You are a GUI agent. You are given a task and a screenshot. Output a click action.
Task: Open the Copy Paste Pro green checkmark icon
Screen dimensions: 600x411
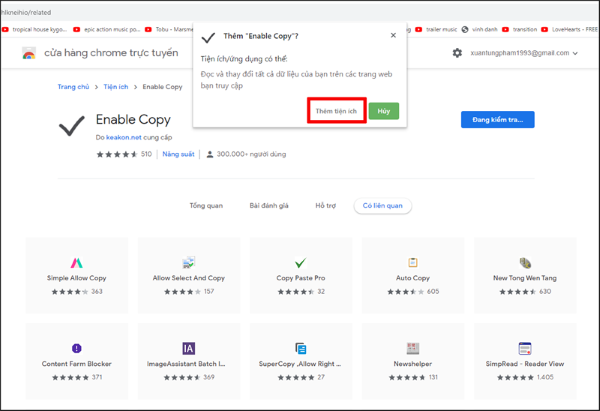[x=299, y=262]
